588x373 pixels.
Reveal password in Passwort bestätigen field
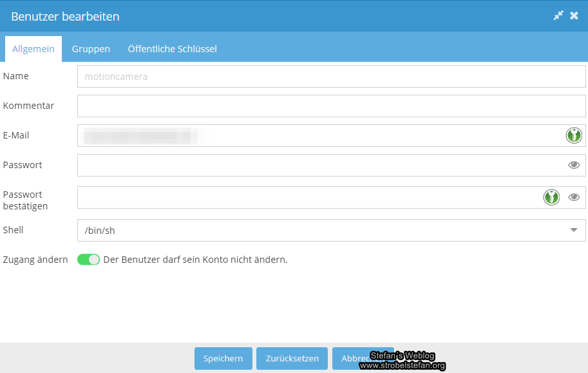[574, 197]
